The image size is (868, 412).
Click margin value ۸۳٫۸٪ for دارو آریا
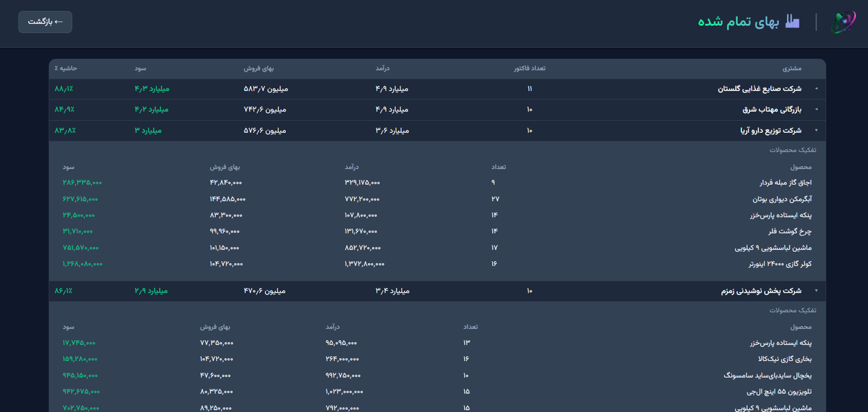pos(65,131)
